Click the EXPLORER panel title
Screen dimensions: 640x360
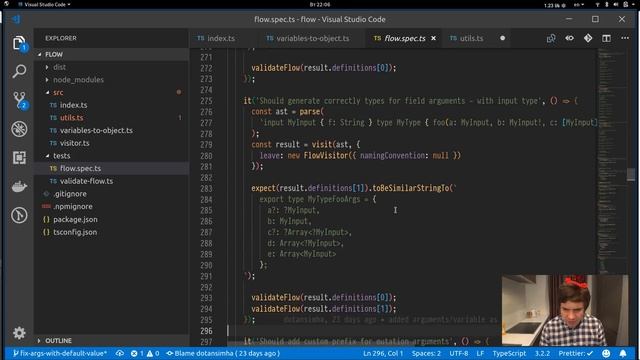click(x=61, y=38)
